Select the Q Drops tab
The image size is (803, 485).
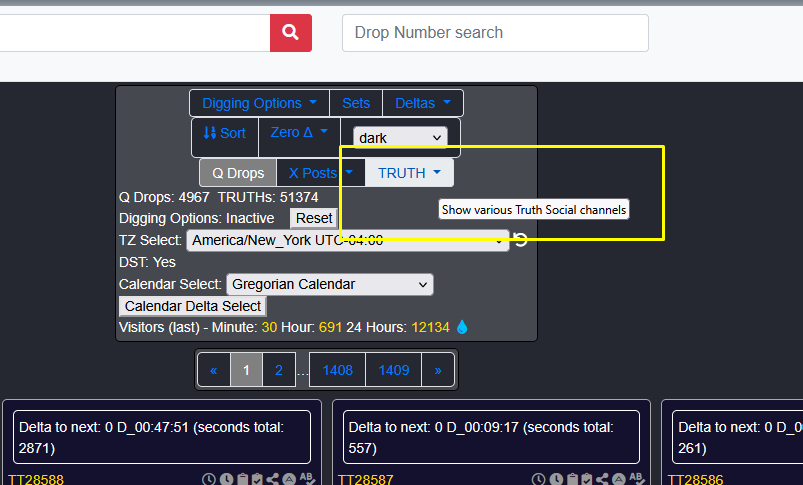(238, 173)
